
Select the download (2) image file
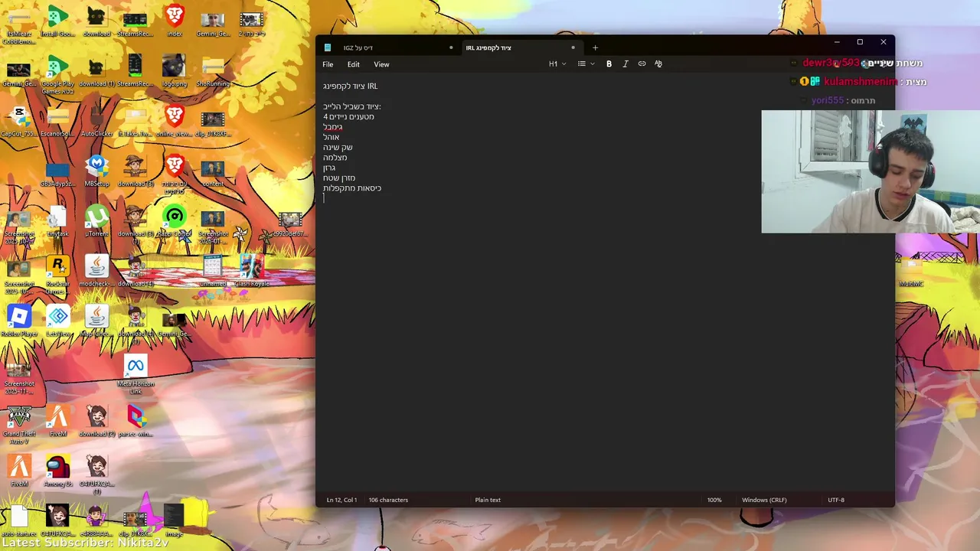[96, 421]
